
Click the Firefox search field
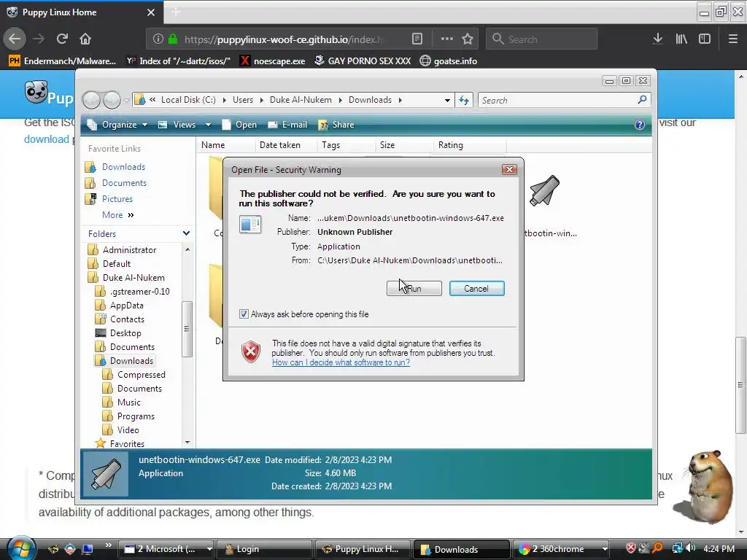pos(542,39)
